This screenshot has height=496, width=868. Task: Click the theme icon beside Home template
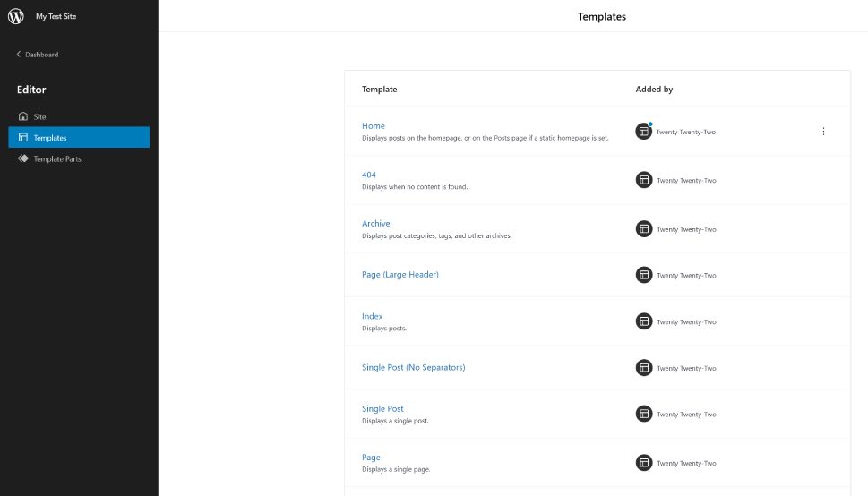(644, 132)
